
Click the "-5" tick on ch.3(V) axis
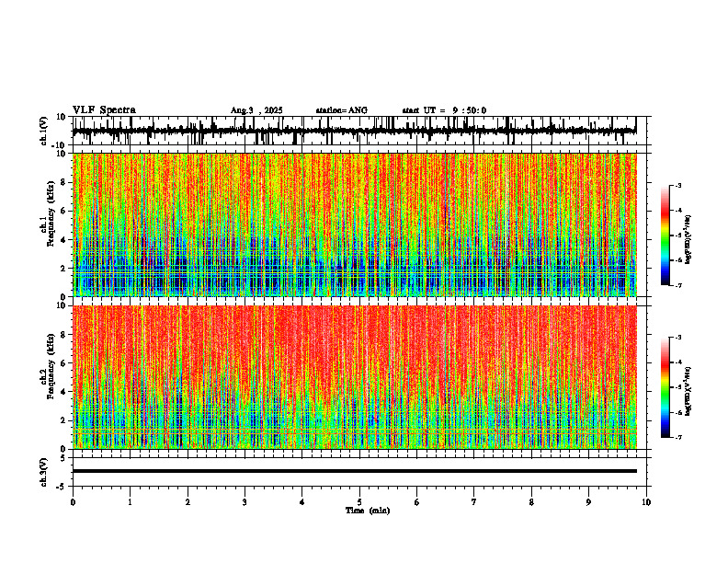coord(62,487)
